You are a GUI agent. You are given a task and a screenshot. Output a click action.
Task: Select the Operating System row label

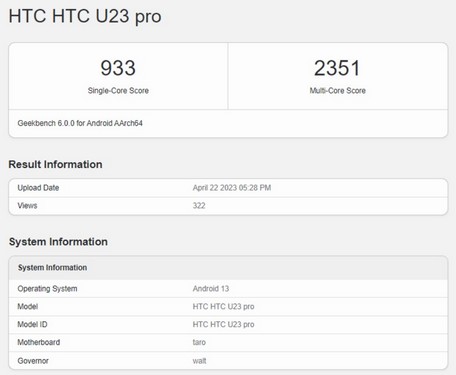pyautogui.click(x=47, y=289)
